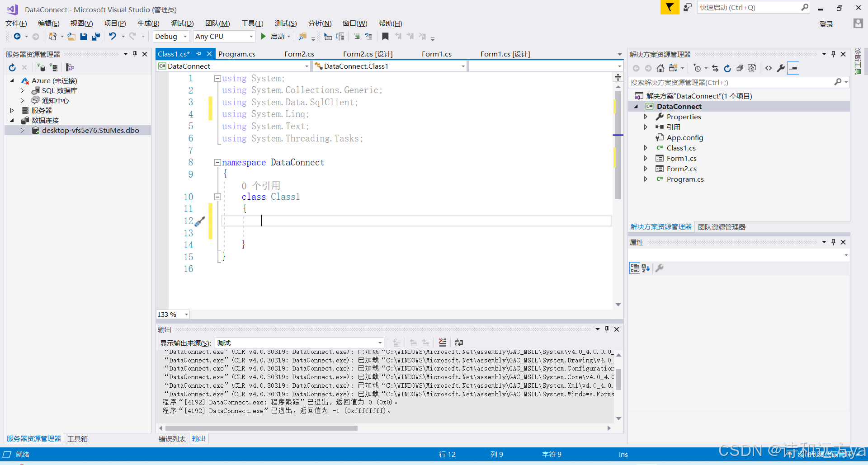Click the green Start debugging play icon
This screenshot has width=868, height=465.
click(x=264, y=36)
